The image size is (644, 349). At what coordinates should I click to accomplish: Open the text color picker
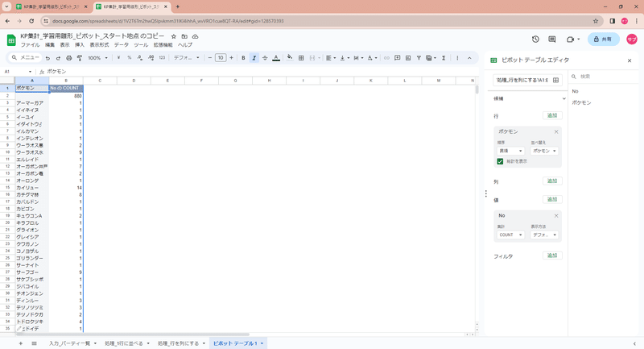tap(276, 58)
